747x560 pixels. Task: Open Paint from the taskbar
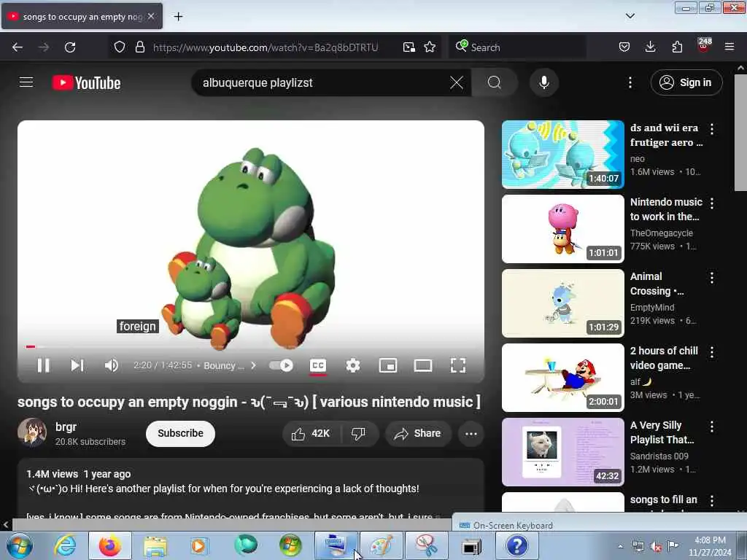[381, 545]
